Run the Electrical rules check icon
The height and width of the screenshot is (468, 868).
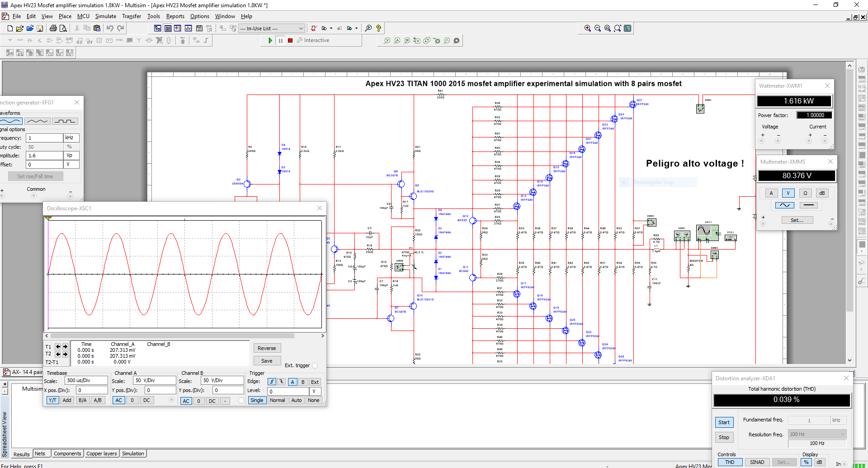pyautogui.click(x=314, y=28)
